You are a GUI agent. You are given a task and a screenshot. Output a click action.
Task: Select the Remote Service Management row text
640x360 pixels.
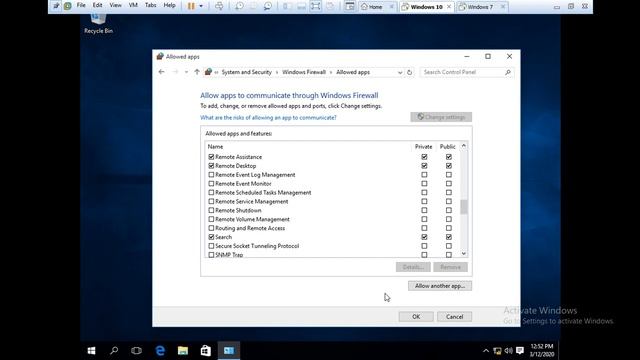coord(251,202)
